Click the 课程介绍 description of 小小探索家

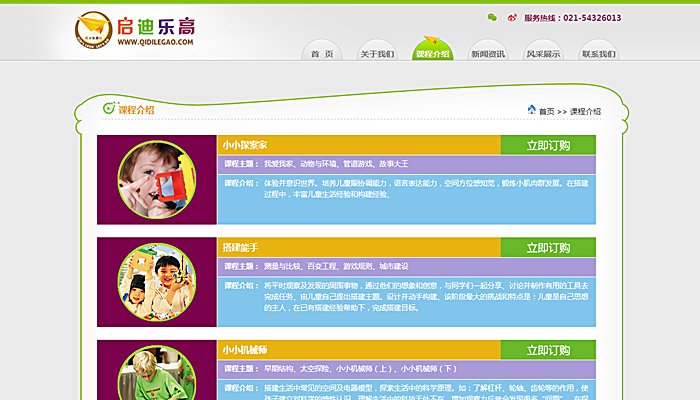coord(407,200)
